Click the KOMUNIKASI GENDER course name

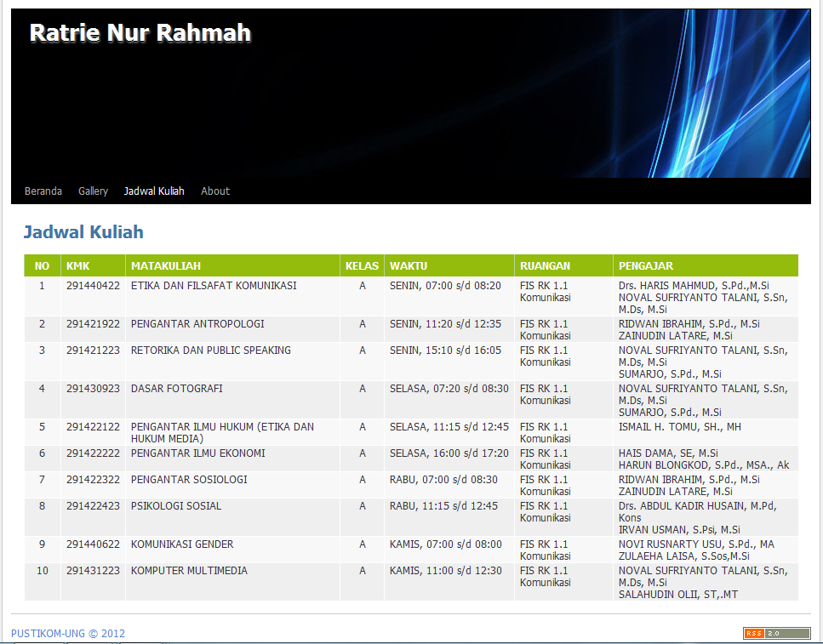click(x=181, y=544)
